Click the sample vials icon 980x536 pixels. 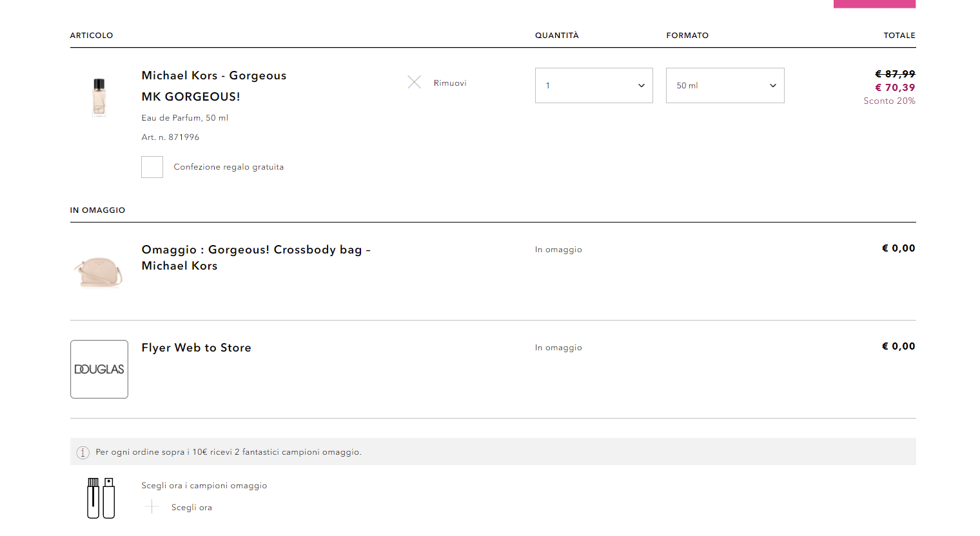(x=101, y=498)
